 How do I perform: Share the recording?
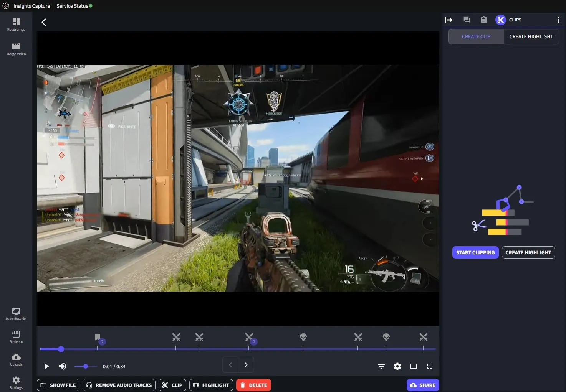(x=423, y=385)
